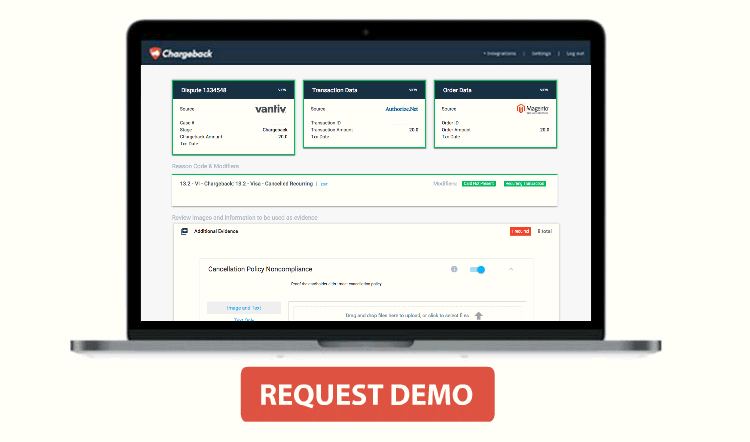
Task: Click the Magento source logo
Action: tap(532, 108)
